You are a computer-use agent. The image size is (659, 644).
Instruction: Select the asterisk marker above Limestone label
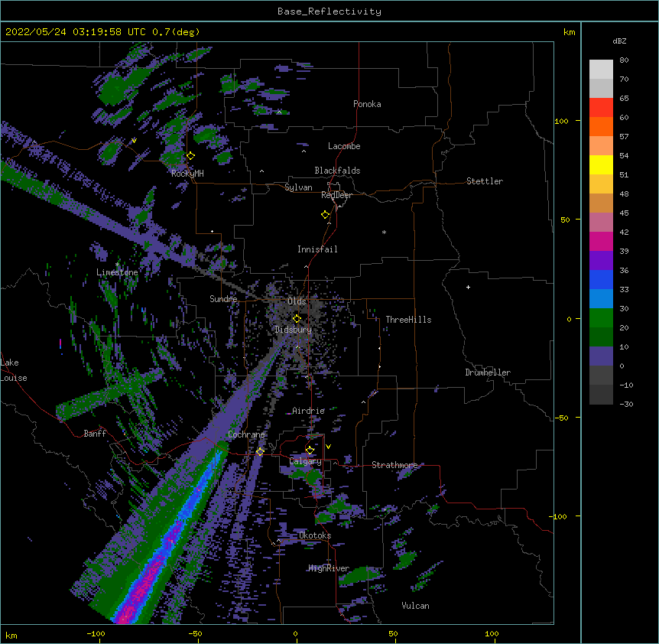pos(117,265)
